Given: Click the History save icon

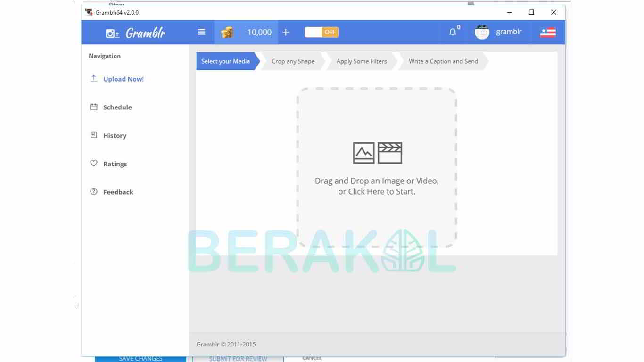Looking at the screenshot, I should pyautogui.click(x=94, y=135).
